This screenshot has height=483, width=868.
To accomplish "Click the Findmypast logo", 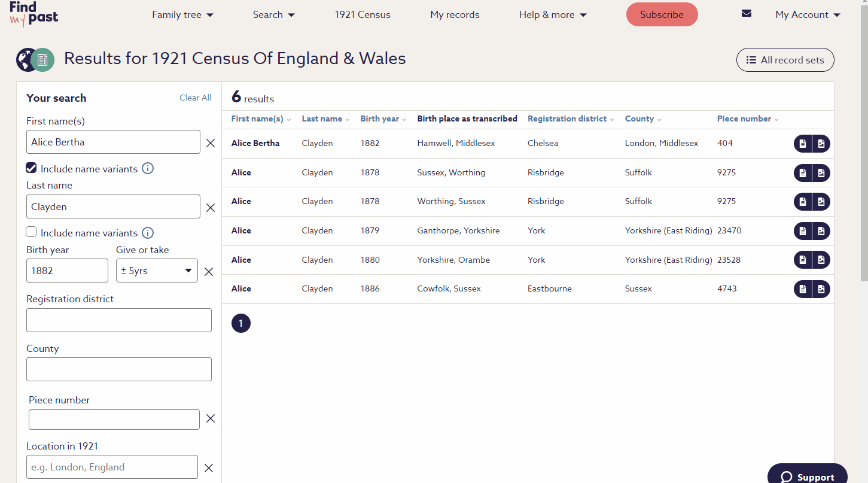I will (x=33, y=14).
